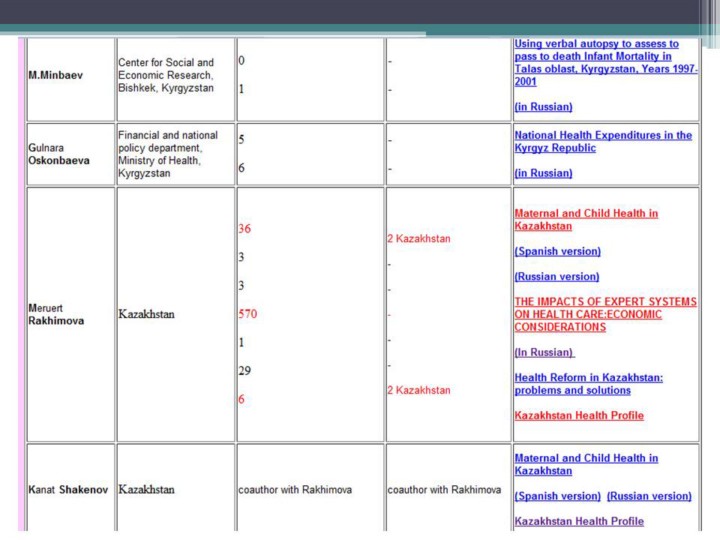Open THE IMPACTS OF EXPERT SYSTEMS link

604,314
